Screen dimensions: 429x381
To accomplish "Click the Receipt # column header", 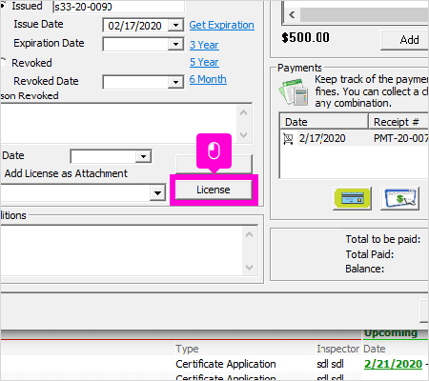I will [x=399, y=122].
